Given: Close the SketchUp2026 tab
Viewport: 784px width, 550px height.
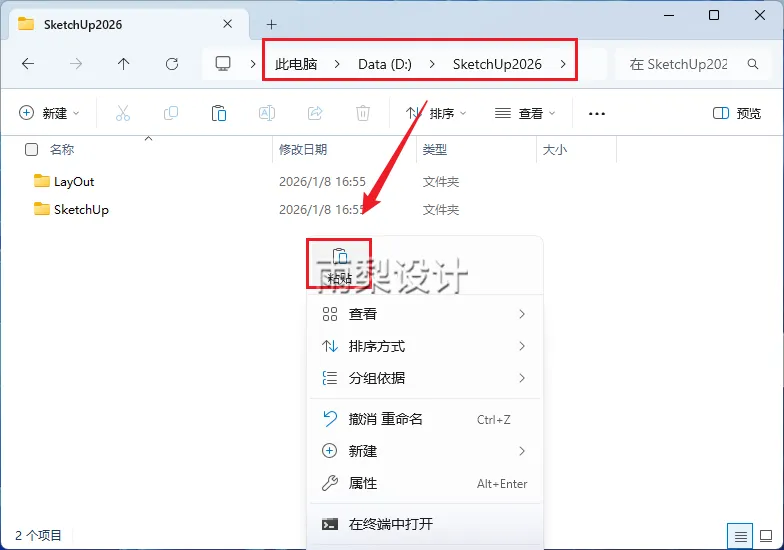Looking at the screenshot, I should tap(228, 24).
